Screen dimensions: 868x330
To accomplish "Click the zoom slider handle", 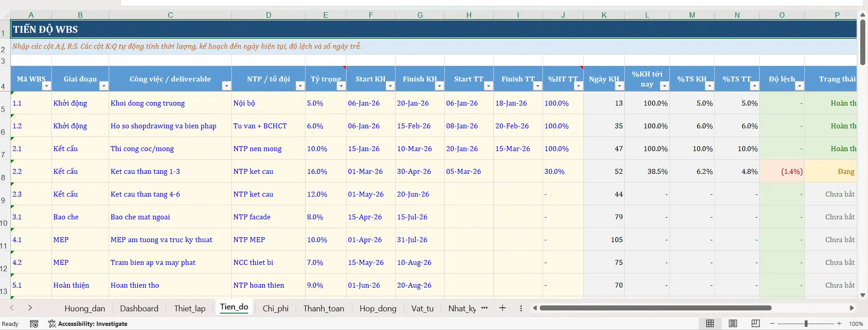I will [x=806, y=324].
